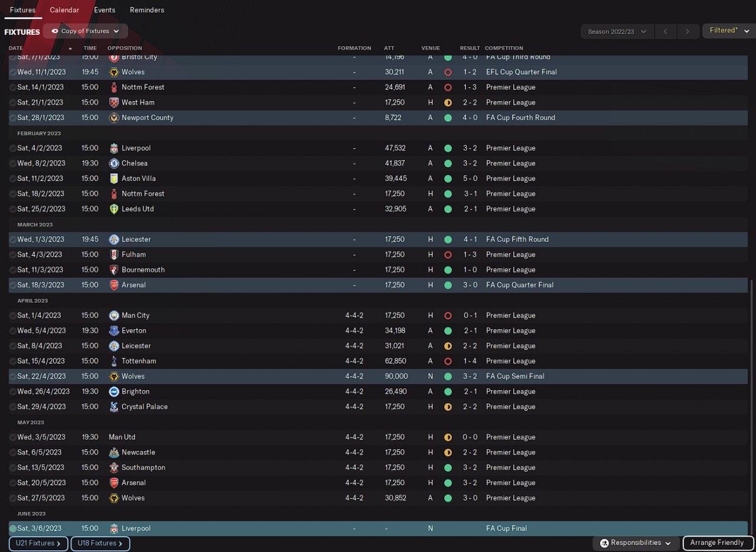
Task: Click the Tottenham club badge
Action: (114, 361)
